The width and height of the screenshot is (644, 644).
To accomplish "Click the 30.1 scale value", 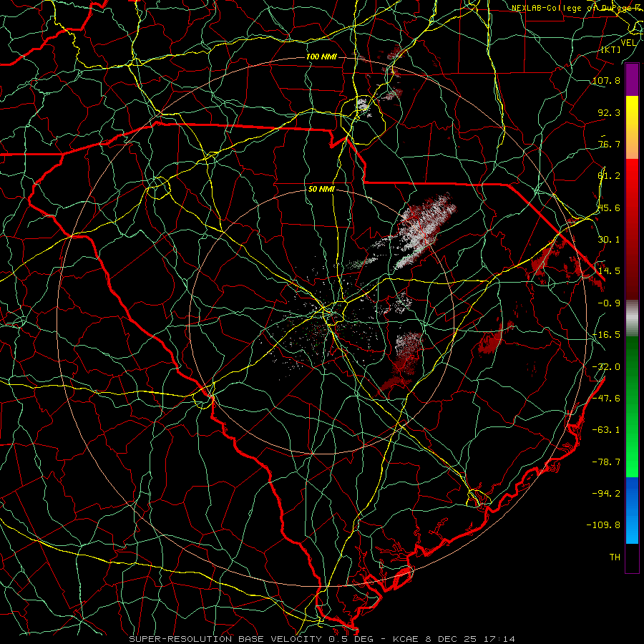I will pyautogui.click(x=609, y=240).
